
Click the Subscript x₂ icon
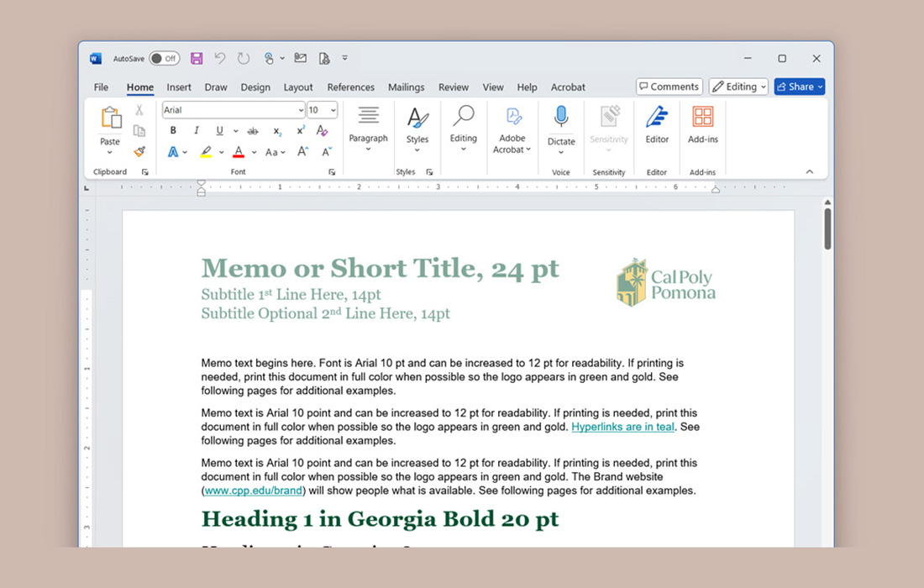(x=277, y=131)
